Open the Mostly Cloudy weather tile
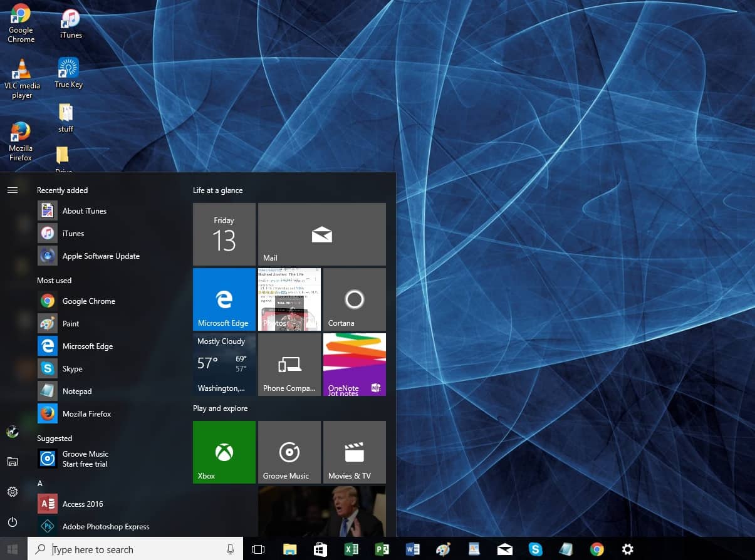755x560 pixels. (224, 365)
